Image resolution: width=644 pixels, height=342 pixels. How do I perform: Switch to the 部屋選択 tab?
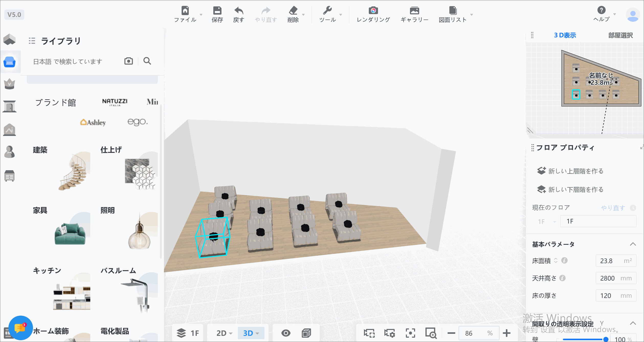click(x=620, y=35)
